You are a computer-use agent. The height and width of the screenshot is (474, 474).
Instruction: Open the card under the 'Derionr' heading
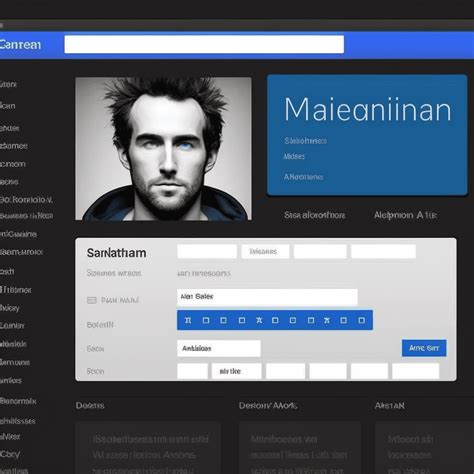coord(300,448)
